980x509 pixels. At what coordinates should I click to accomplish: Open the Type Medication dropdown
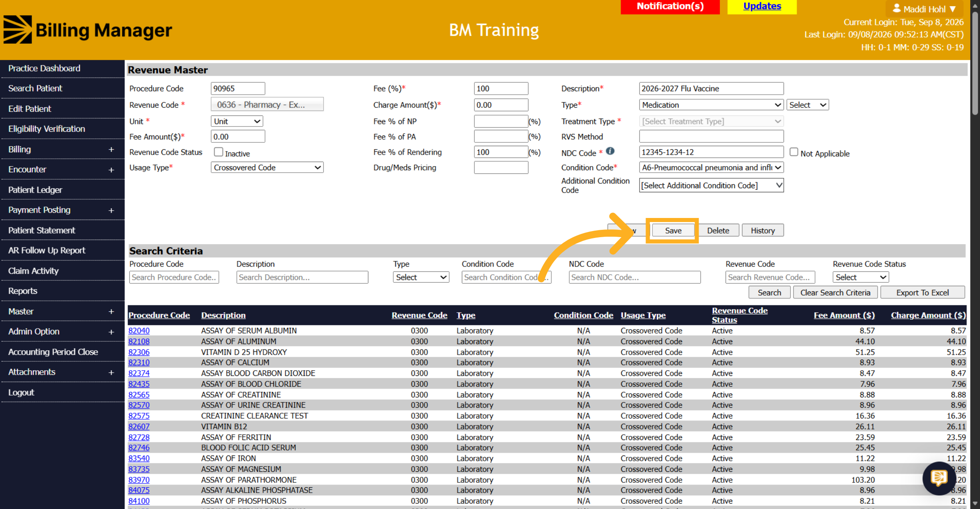(711, 105)
